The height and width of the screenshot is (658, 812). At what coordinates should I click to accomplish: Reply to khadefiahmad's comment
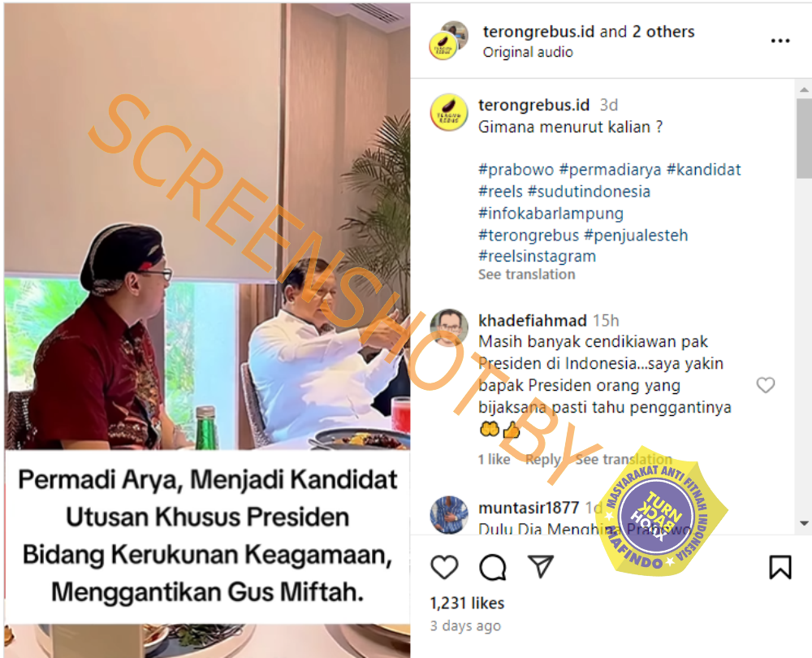[x=542, y=460]
